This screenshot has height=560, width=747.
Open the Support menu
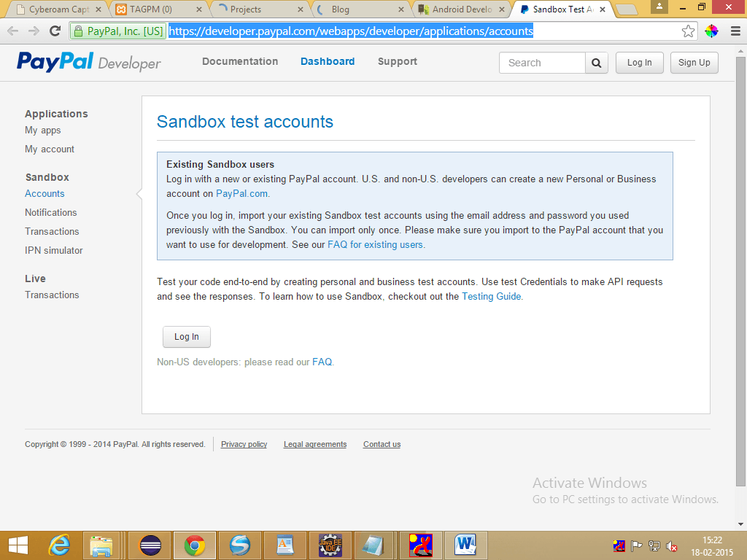pyautogui.click(x=398, y=61)
